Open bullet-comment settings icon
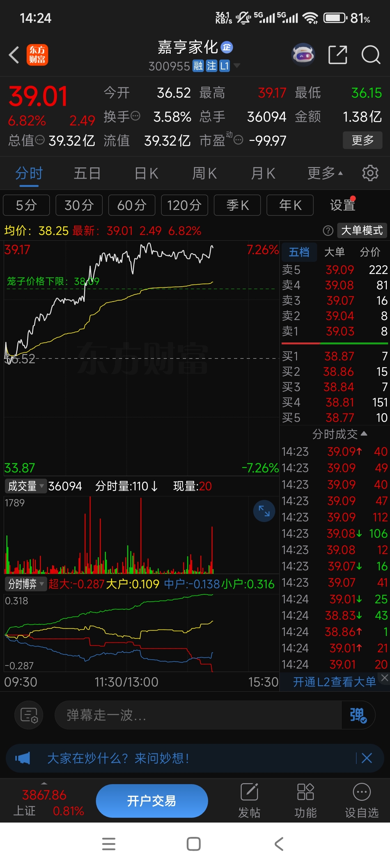Image resolution: width=390 pixels, height=868 pixels. pyautogui.click(x=28, y=715)
